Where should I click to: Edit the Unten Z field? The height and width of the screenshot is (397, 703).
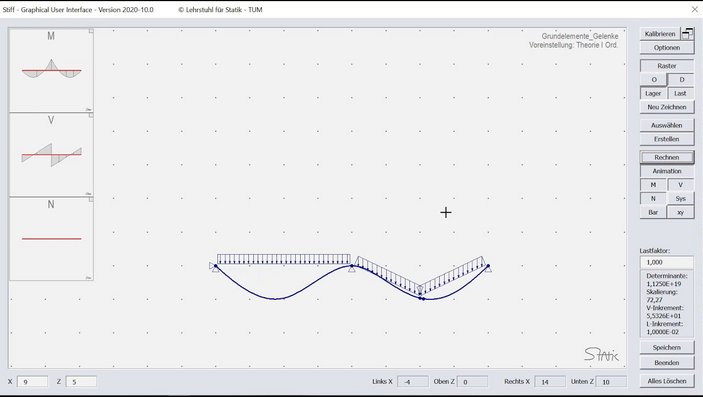tap(612, 382)
